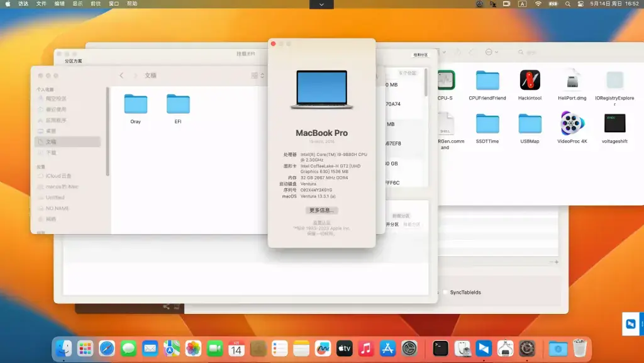Viewport: 644px width, 363px height.
Task: Click the 检测分区 button
Action: [420, 55]
